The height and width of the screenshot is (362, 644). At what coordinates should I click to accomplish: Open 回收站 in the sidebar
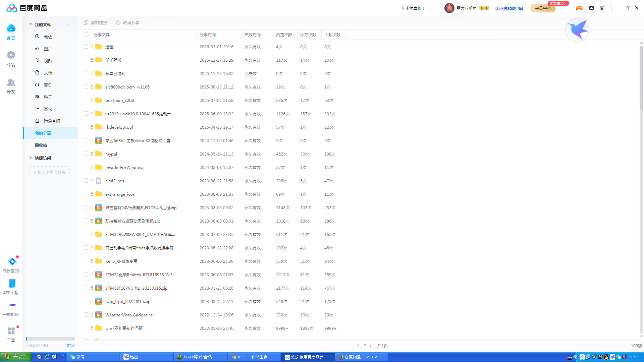[41, 145]
